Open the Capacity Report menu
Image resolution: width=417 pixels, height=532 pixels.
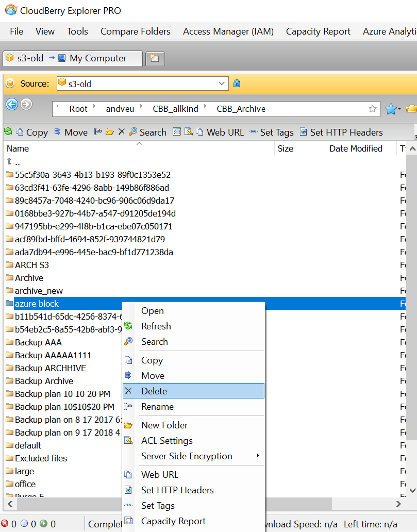click(x=318, y=31)
